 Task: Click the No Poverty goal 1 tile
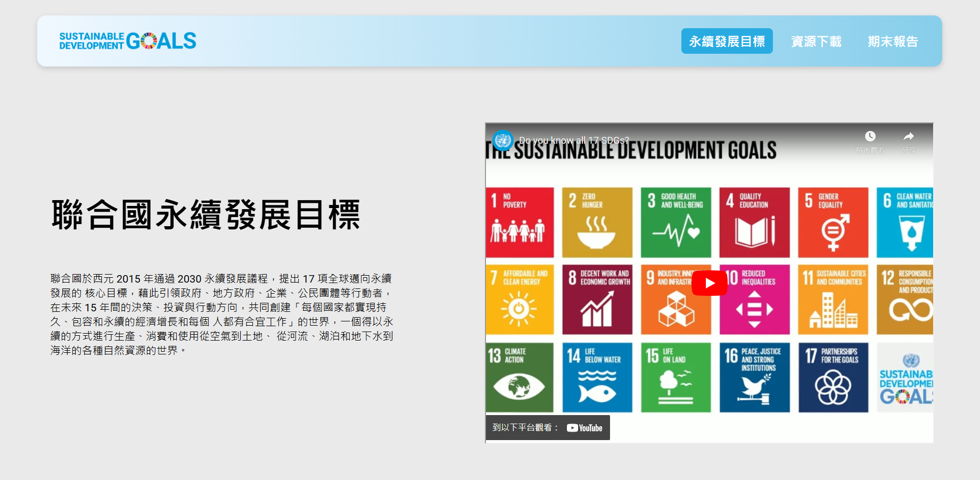pyautogui.click(x=520, y=222)
